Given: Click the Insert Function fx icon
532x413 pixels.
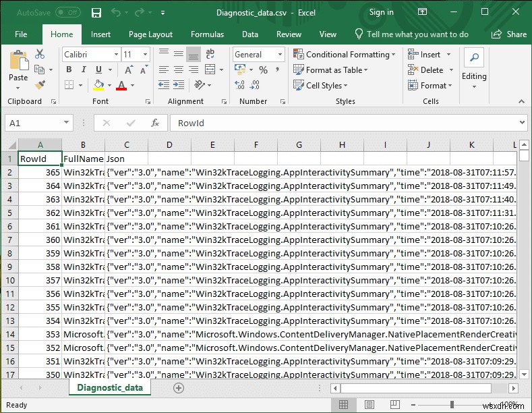Looking at the screenshot, I should pyautogui.click(x=154, y=123).
